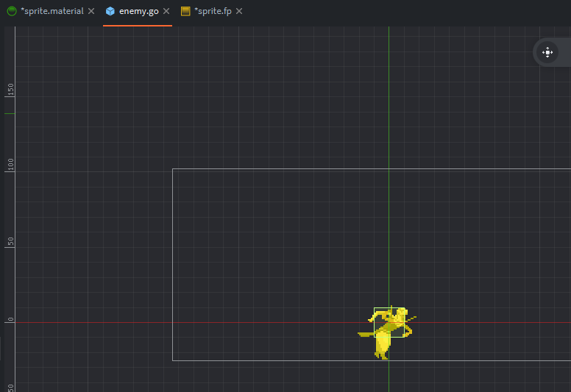Close the enemy.go tab
571x392 pixels.
166,11
